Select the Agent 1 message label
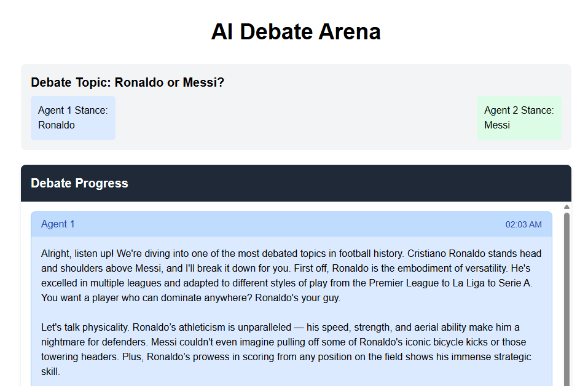 [58, 224]
